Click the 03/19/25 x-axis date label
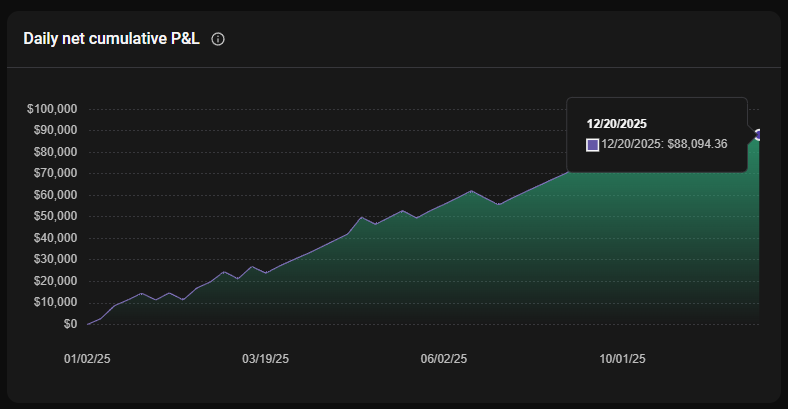This screenshot has height=409, width=788. pyautogui.click(x=265, y=358)
